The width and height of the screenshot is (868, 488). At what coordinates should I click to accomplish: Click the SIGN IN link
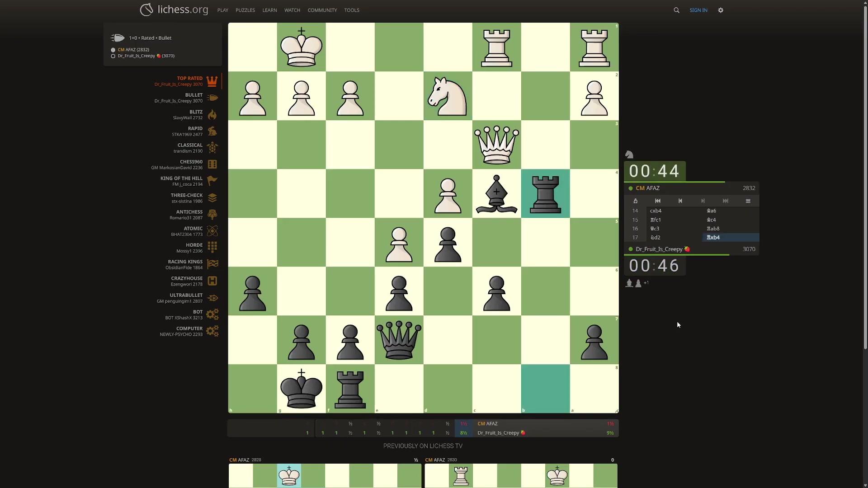698,10
